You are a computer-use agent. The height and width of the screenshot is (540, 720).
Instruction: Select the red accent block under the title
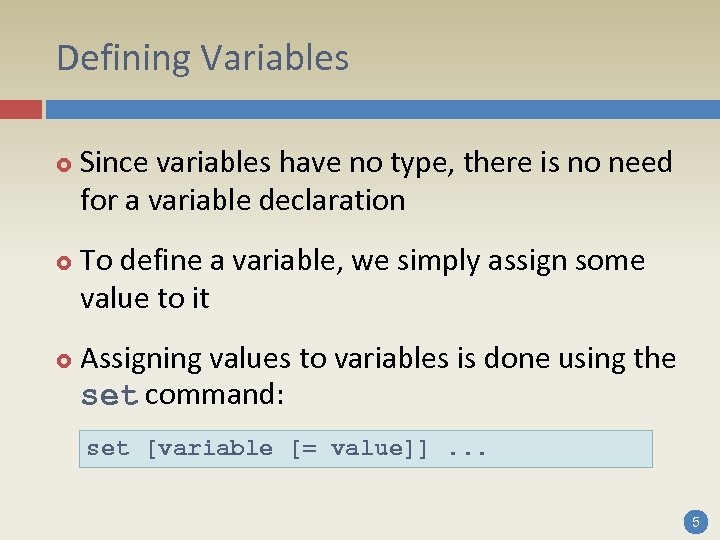coord(21,109)
